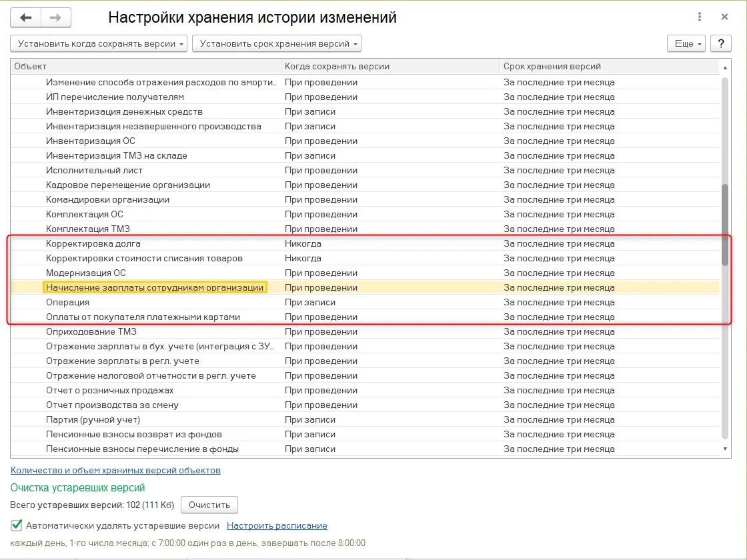Select row 'Кадровое перемещение организации'
The width and height of the screenshot is (747, 560).
(x=365, y=185)
